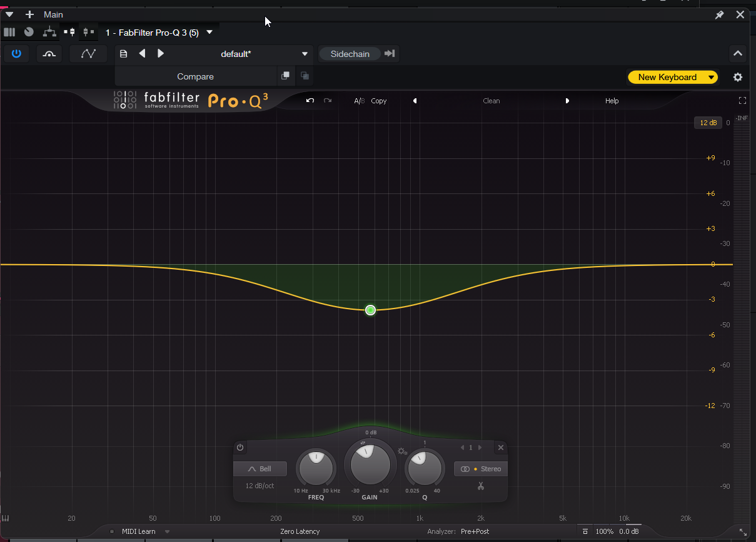756x542 pixels.
Task: Click the copy settings overlapping-squares icon
Action: point(286,76)
